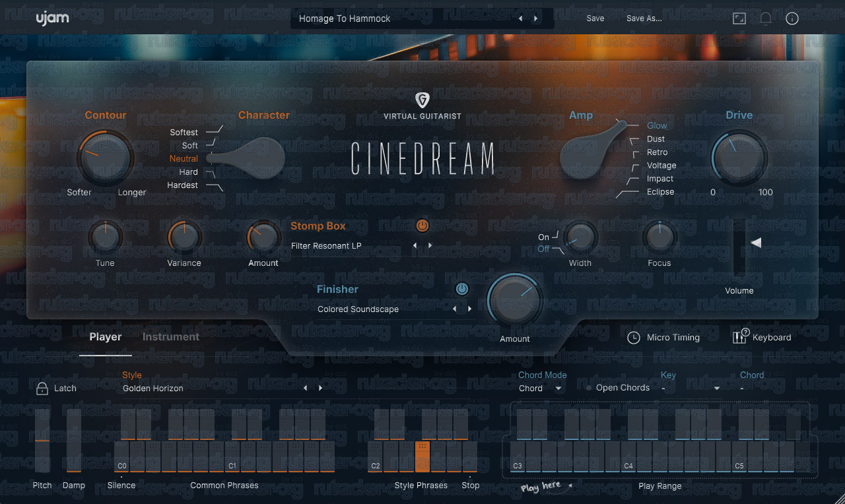Select the Impact amp
The width and height of the screenshot is (845, 504).
(x=660, y=178)
